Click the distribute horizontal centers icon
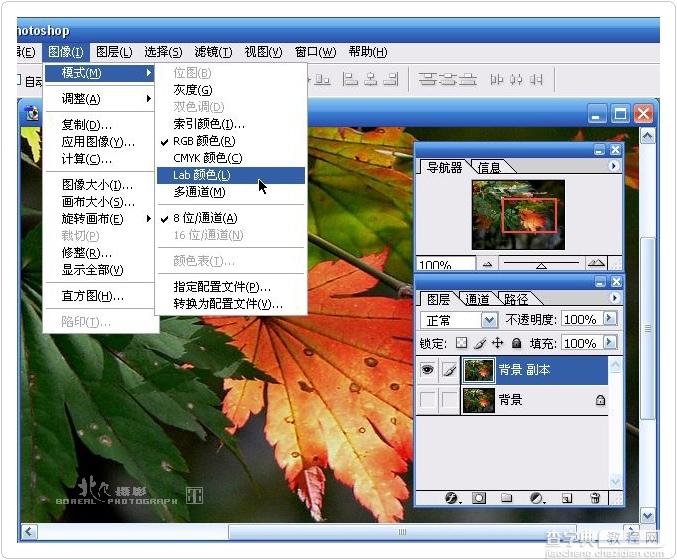 pyautogui.click(x=516, y=79)
